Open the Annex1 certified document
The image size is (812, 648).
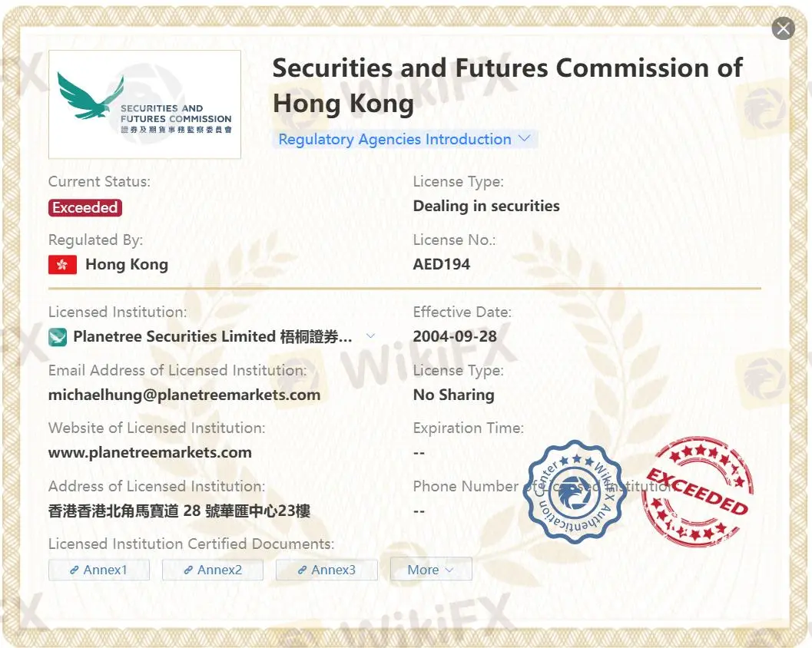point(99,570)
